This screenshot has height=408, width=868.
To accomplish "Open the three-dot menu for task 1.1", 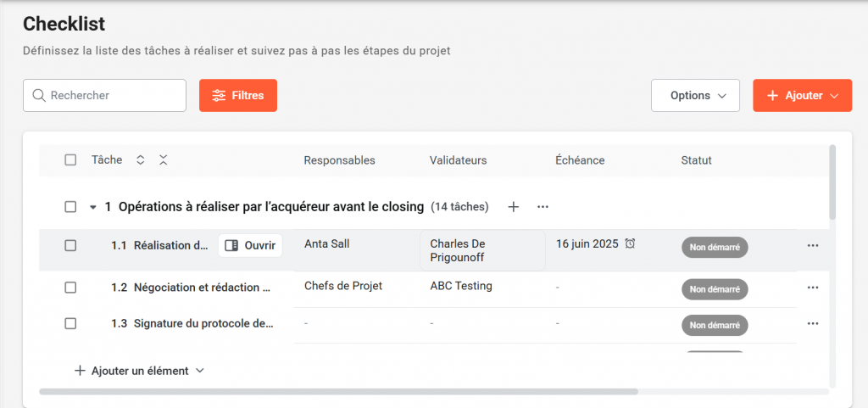I will (x=812, y=246).
